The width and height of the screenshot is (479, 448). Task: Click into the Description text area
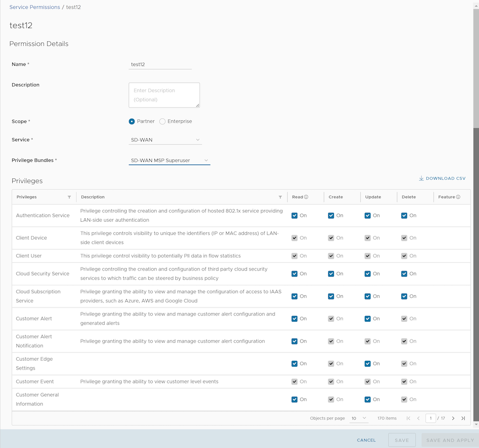click(164, 95)
